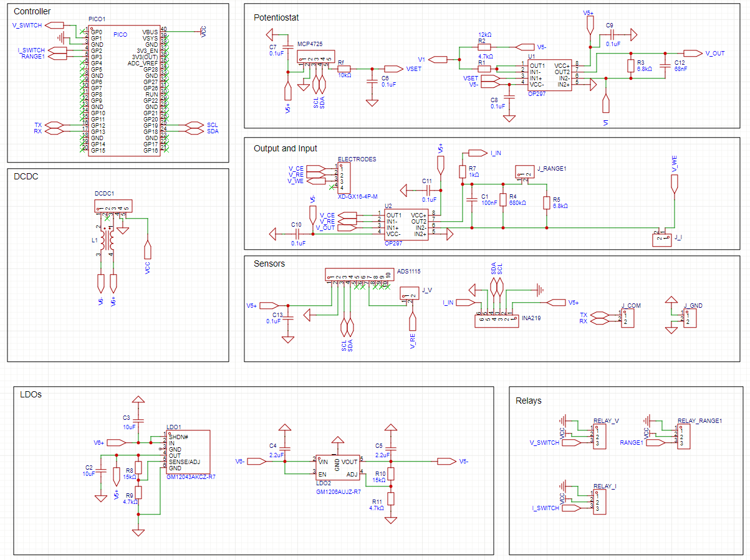Click the ADS1115 ADC header
This screenshot has height=560, width=750.
[x=358, y=275]
